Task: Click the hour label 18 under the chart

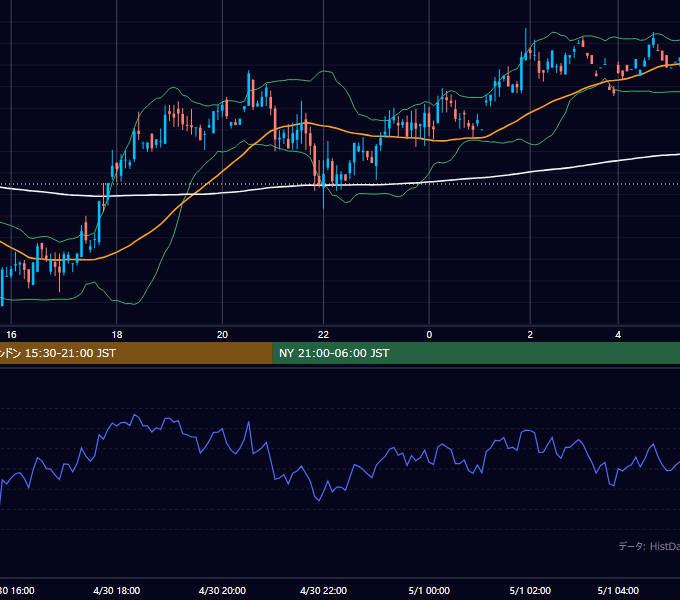Action: (x=117, y=335)
